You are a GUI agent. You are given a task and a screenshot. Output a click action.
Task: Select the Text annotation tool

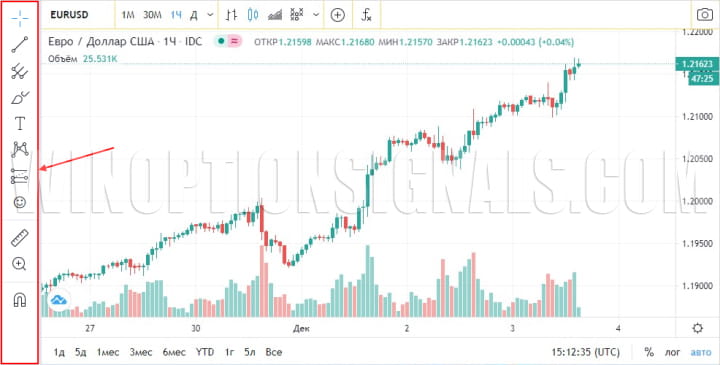tap(20, 123)
